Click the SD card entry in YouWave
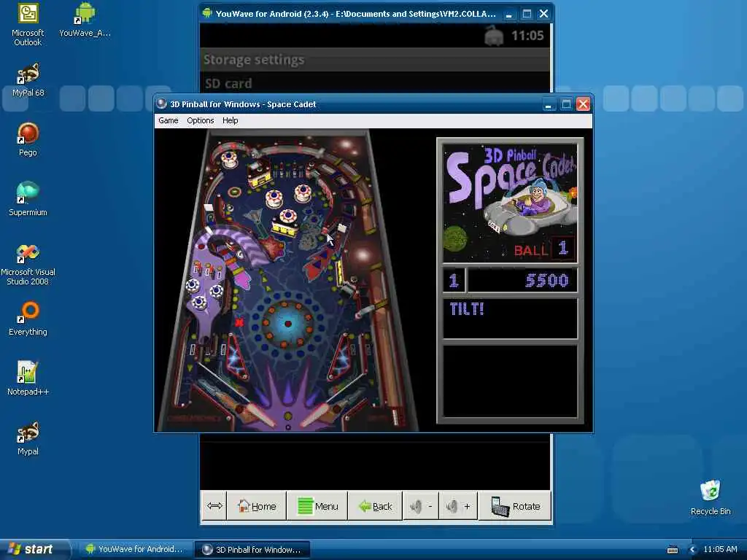Viewport: 747px width, 560px height. click(x=374, y=83)
